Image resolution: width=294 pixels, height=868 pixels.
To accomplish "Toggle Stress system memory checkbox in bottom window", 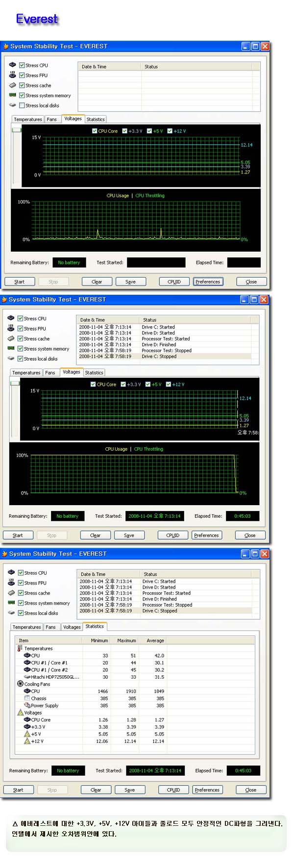I will pyautogui.click(x=21, y=603).
